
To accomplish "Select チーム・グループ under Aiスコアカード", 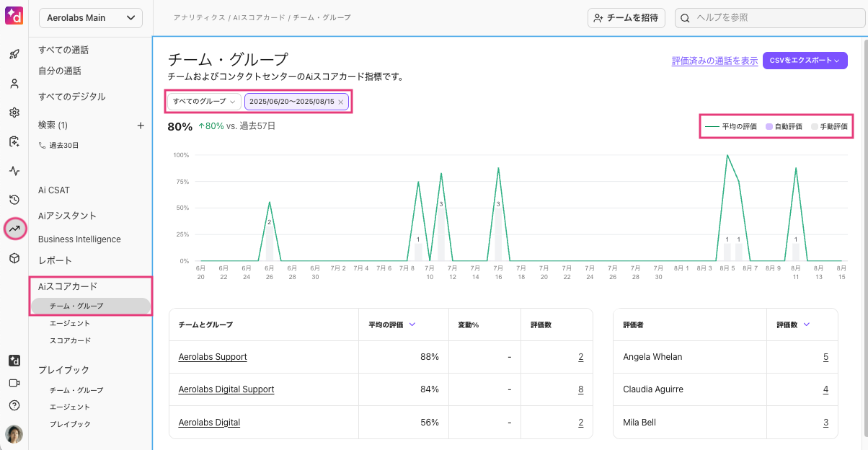I will tap(90, 306).
